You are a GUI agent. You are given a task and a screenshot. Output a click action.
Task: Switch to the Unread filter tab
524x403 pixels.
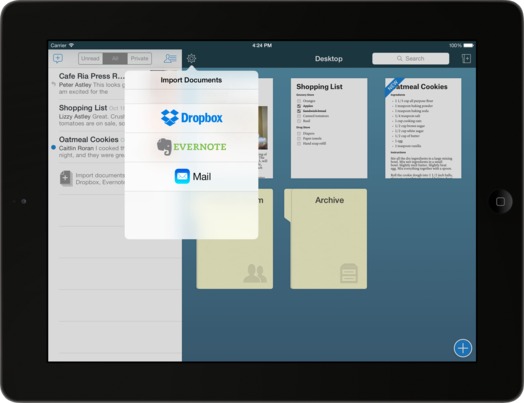tap(90, 58)
